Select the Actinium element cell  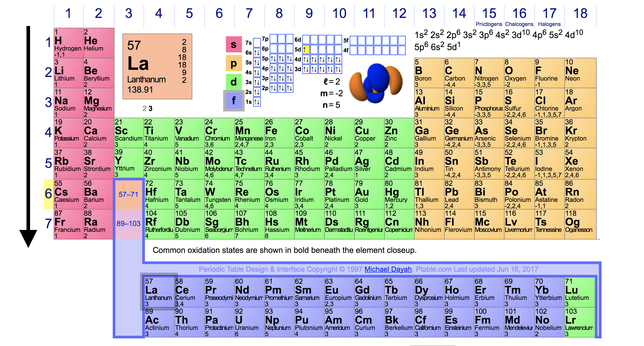pos(159,322)
